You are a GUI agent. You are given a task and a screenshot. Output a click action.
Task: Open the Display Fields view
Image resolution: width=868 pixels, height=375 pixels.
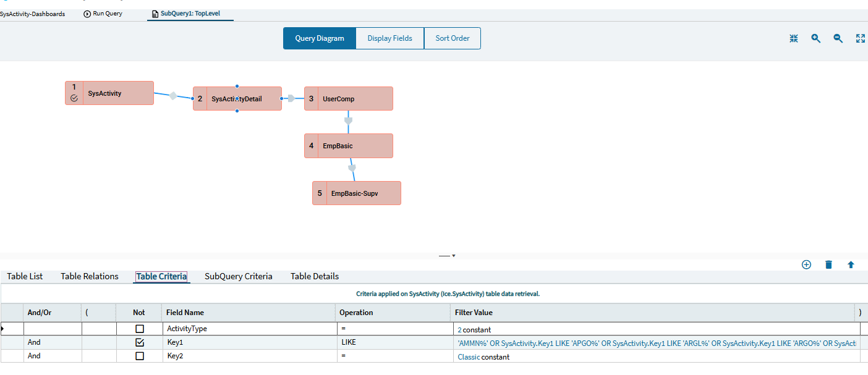tap(389, 38)
